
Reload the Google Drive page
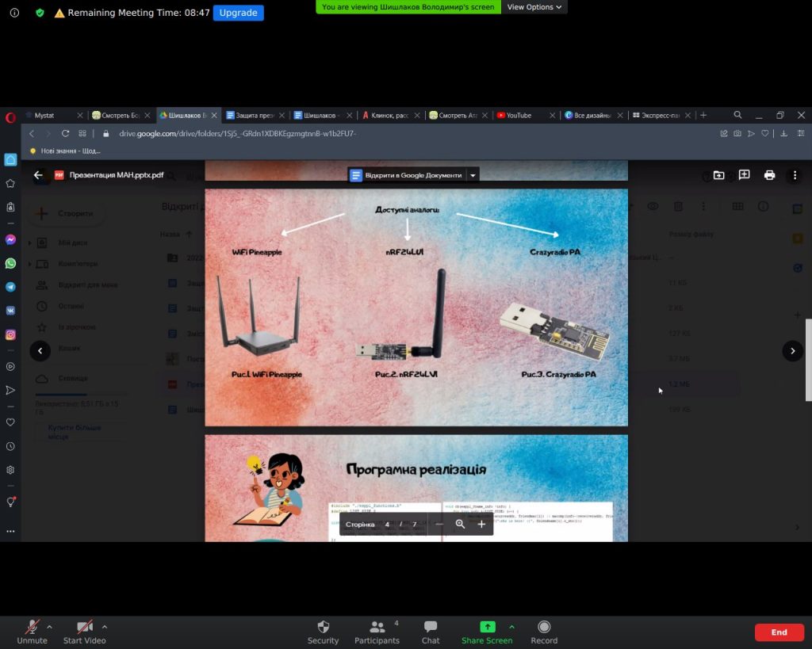[x=65, y=134]
